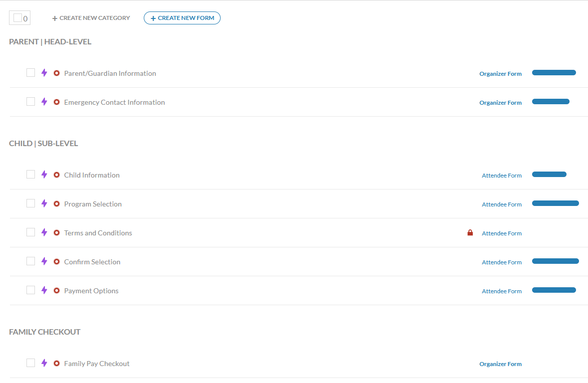Toggle the select-all checkbox at the top
Screen dimensions: 588x383
coord(17,18)
